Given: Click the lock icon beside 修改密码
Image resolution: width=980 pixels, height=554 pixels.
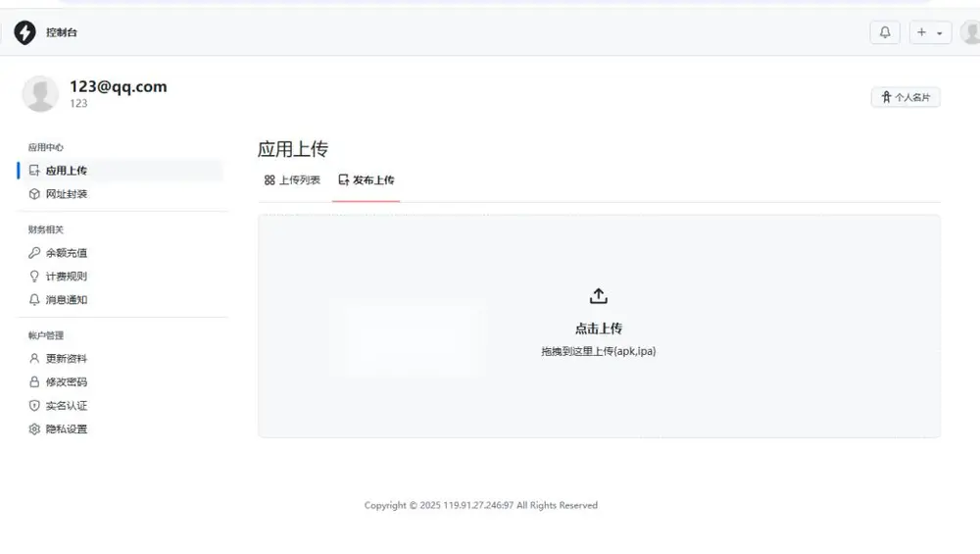Looking at the screenshot, I should click(34, 382).
